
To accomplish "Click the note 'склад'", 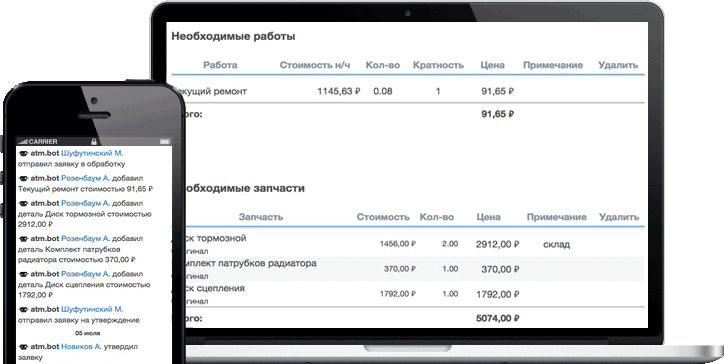I will pyautogui.click(x=556, y=245).
